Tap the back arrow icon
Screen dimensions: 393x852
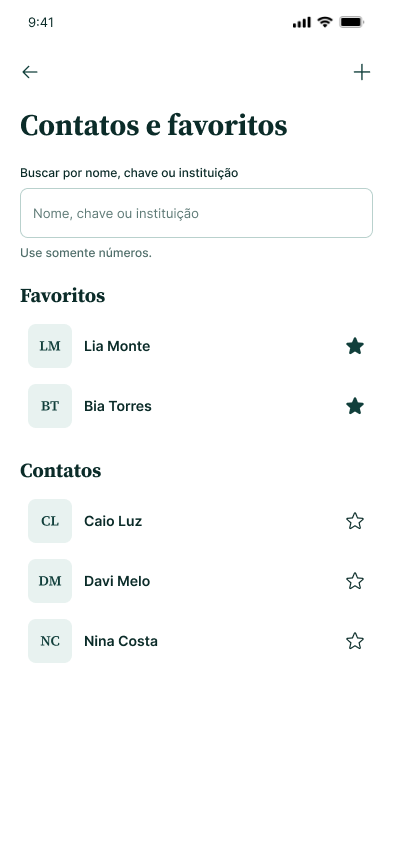(x=30, y=72)
